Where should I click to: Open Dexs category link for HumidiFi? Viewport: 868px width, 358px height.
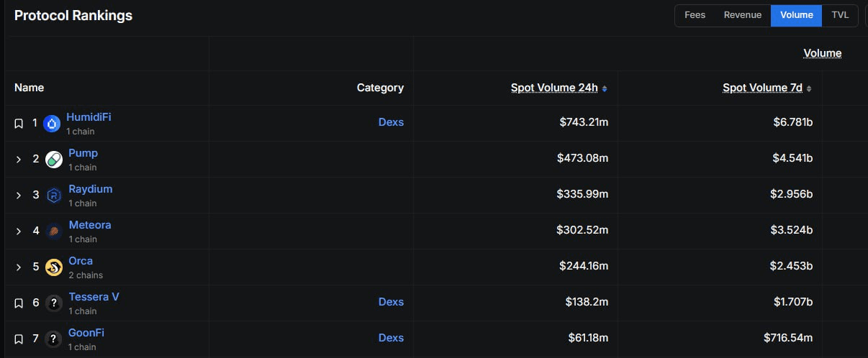pyautogui.click(x=391, y=122)
